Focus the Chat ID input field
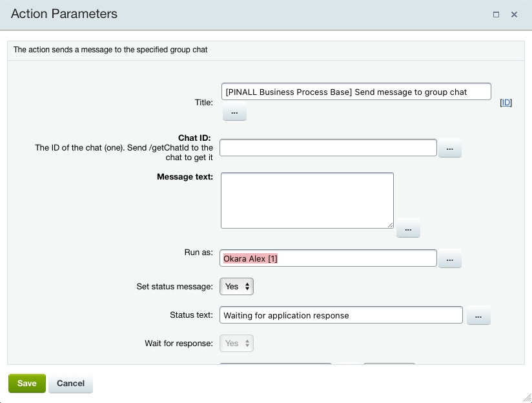532x403 pixels. [328, 148]
